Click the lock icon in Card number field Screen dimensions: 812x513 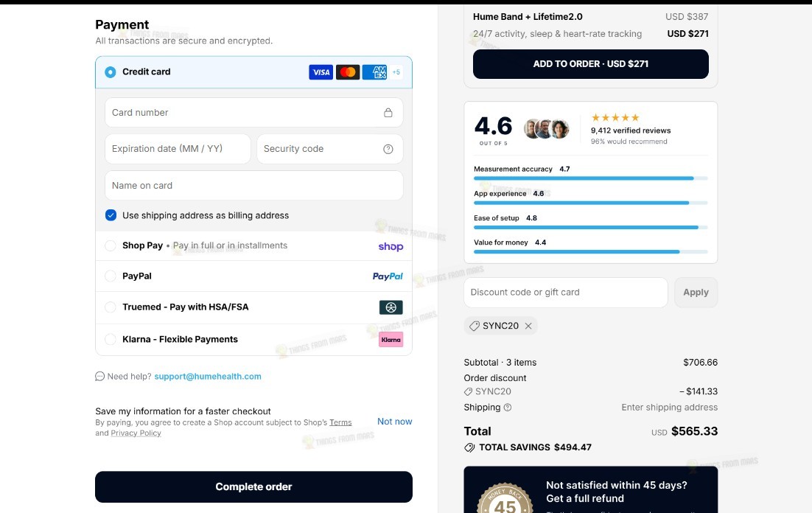[x=388, y=113]
